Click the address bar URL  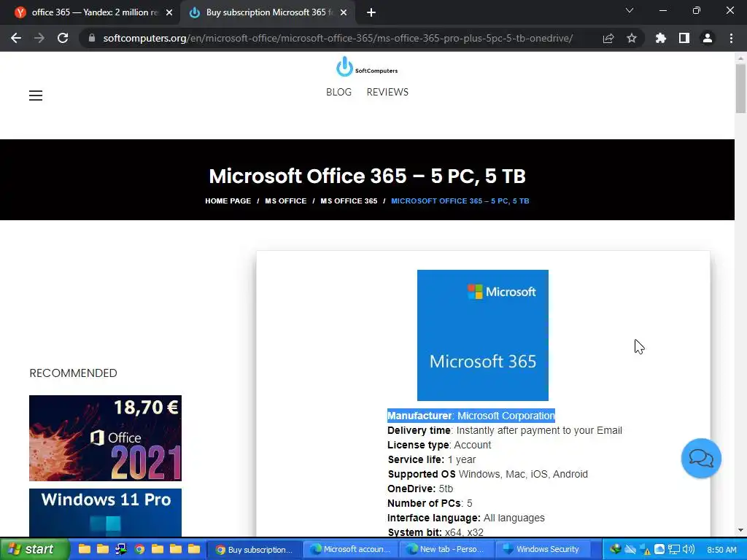point(338,38)
